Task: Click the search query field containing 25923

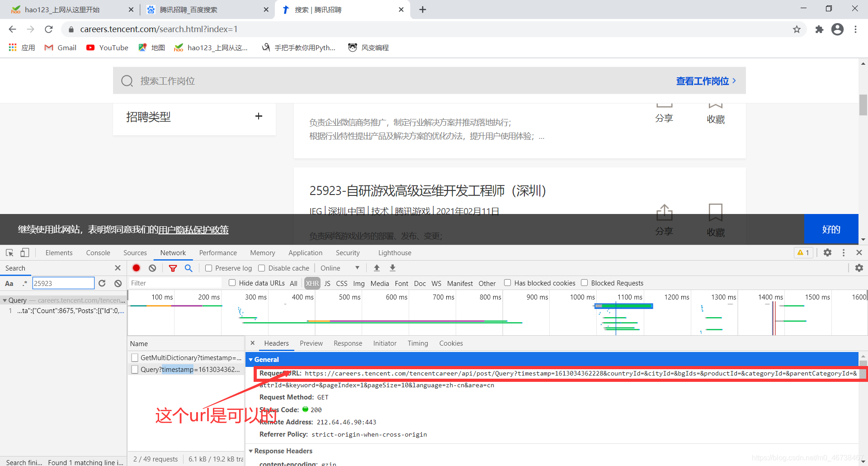Action: point(63,283)
